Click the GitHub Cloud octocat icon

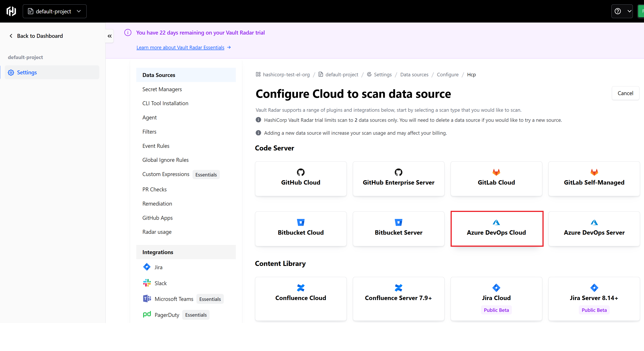(301, 172)
